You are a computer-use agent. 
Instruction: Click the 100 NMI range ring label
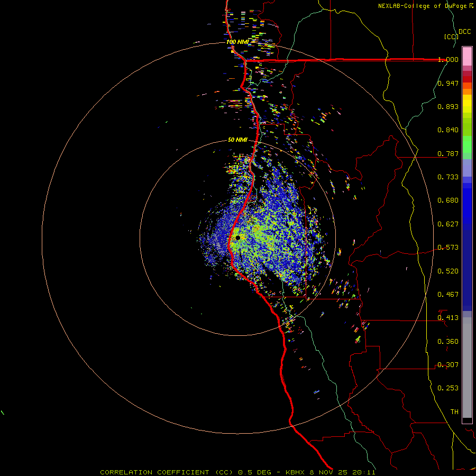(x=237, y=42)
